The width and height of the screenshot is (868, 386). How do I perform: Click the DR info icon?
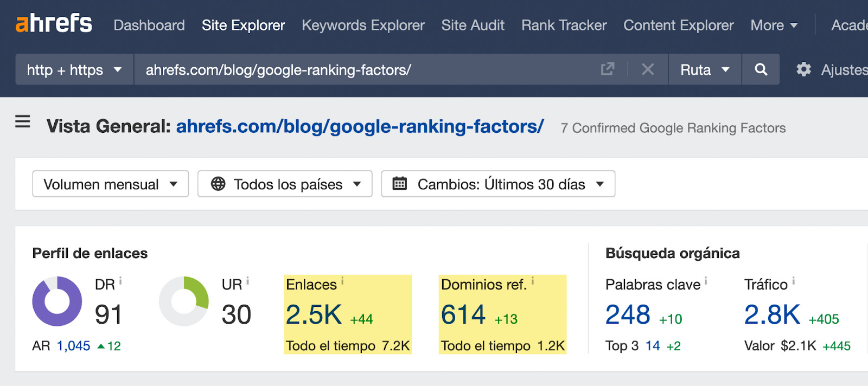(x=120, y=281)
